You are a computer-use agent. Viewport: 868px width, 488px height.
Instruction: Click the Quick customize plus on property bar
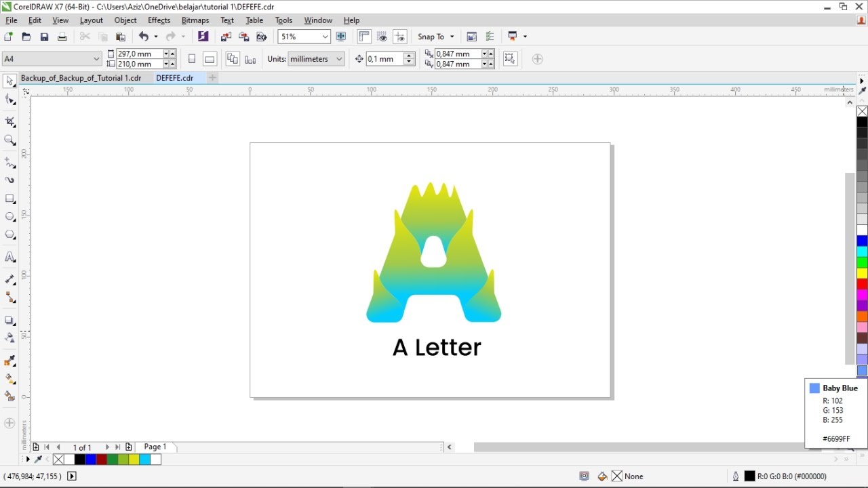point(538,59)
